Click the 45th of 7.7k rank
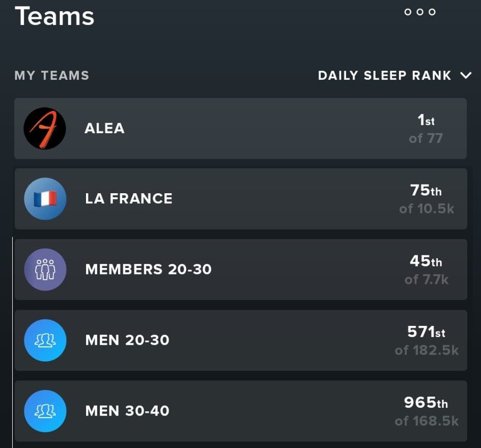The width and height of the screenshot is (481, 448). [427, 270]
